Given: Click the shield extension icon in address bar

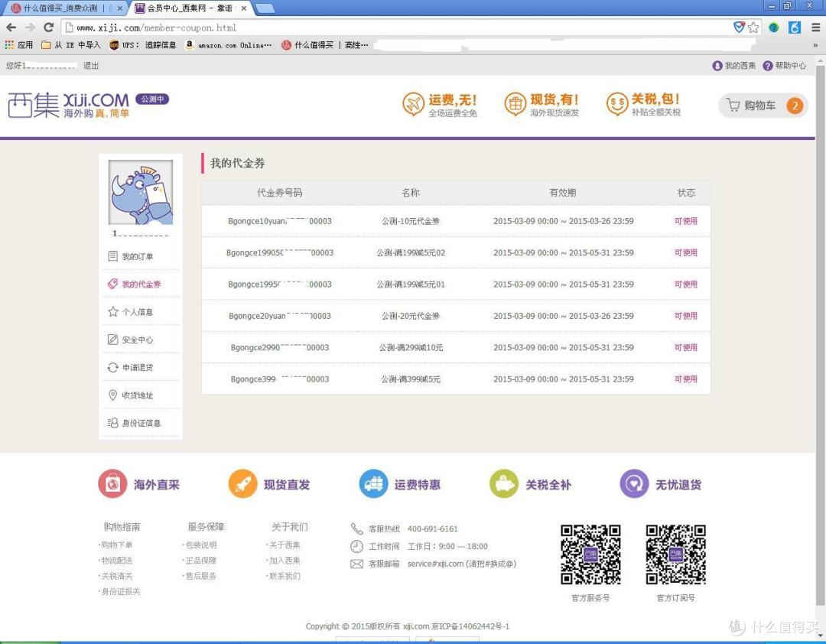Looking at the screenshot, I should tap(740, 27).
